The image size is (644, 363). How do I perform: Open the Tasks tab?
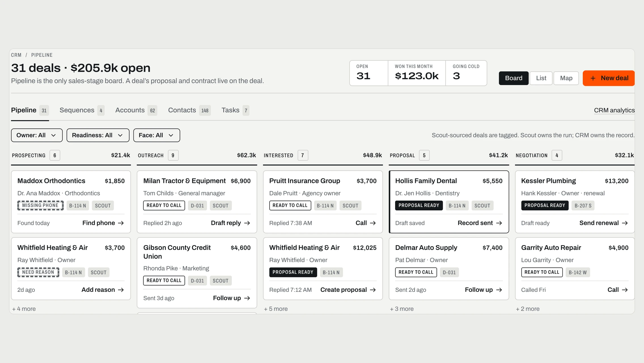pyautogui.click(x=235, y=110)
